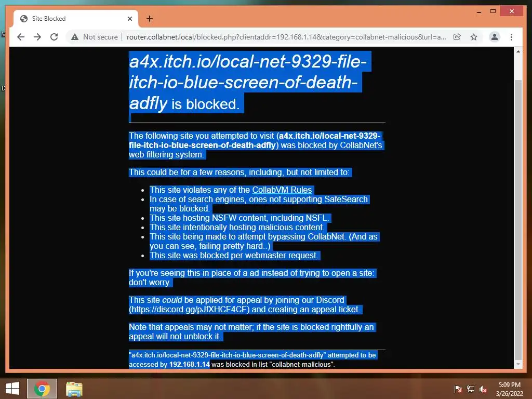Reload the blocked page

(x=54, y=37)
